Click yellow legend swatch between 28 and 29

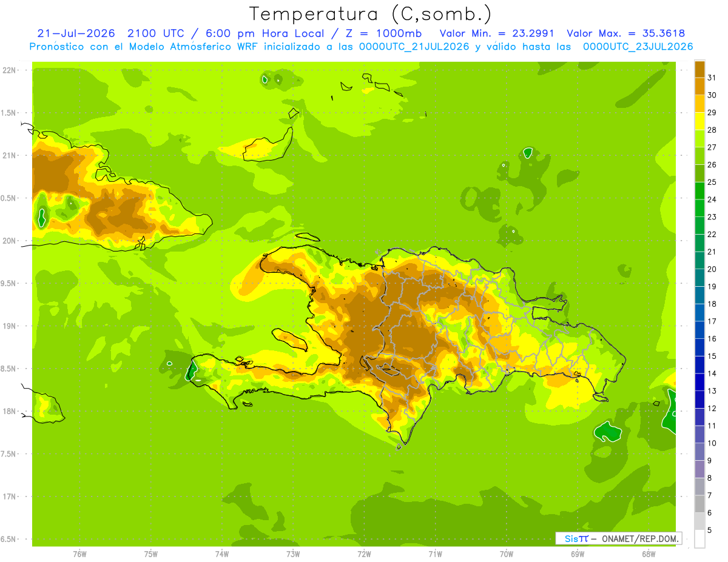[x=699, y=121]
